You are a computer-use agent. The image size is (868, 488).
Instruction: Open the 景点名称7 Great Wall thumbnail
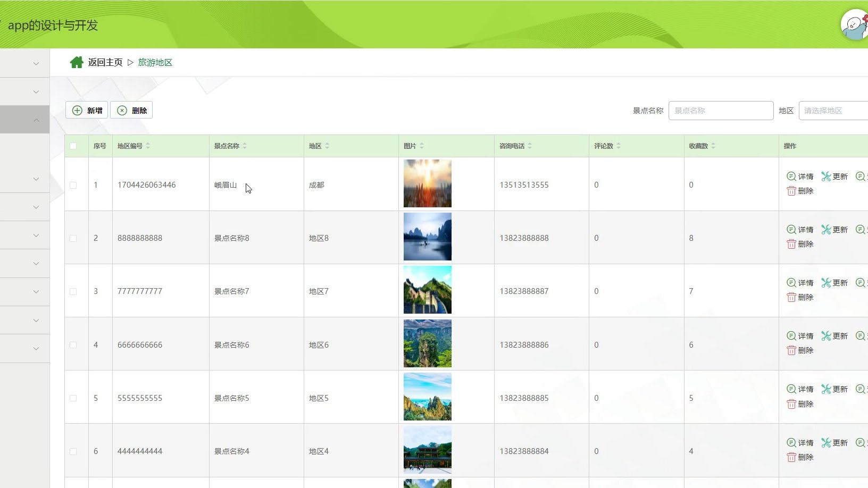pos(428,290)
